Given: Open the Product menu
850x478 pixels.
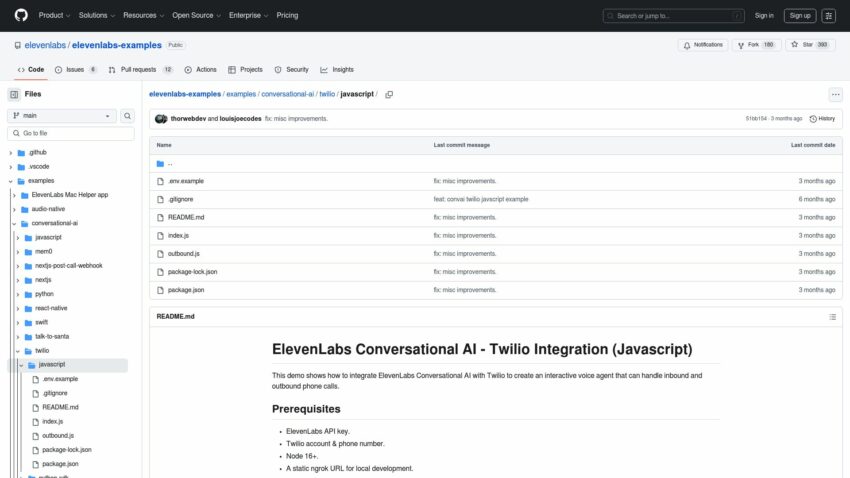Looking at the screenshot, I should coord(54,15).
